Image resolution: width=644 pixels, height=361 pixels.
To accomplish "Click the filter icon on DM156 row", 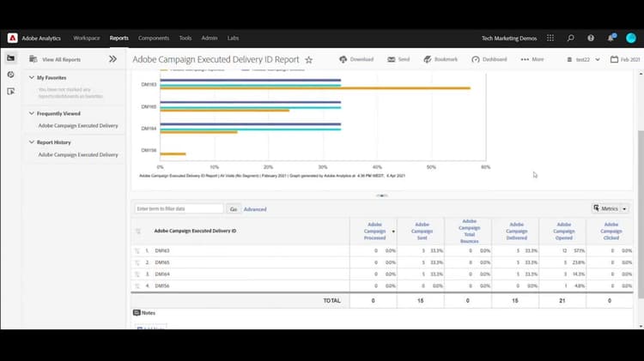I will (137, 286).
